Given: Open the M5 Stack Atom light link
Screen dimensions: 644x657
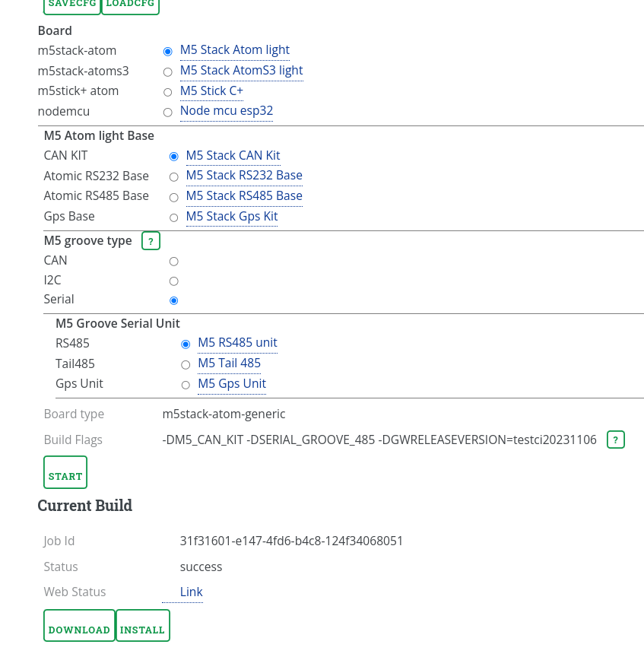Looking at the screenshot, I should pos(234,49).
